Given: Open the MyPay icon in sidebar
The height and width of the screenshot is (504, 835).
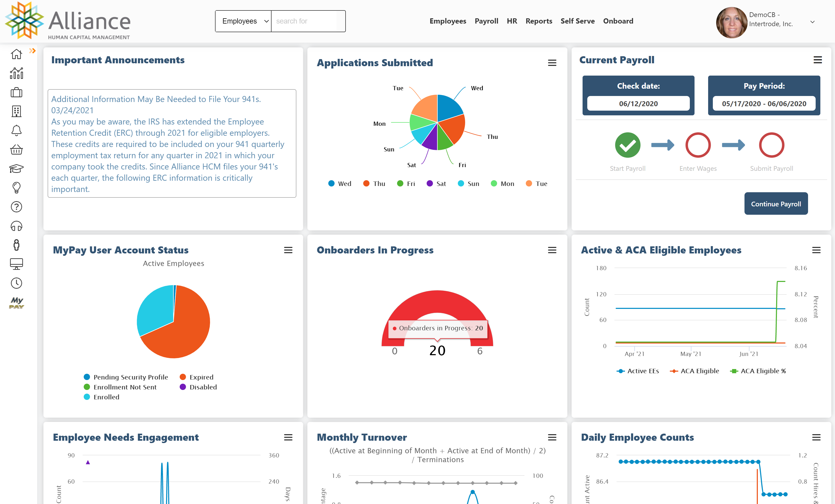Looking at the screenshot, I should tap(16, 303).
